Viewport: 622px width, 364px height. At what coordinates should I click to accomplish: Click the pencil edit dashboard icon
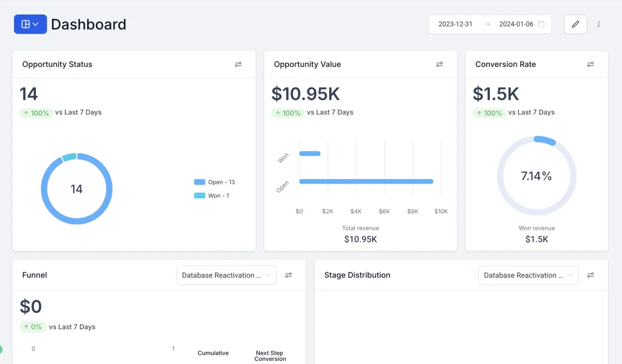click(575, 24)
